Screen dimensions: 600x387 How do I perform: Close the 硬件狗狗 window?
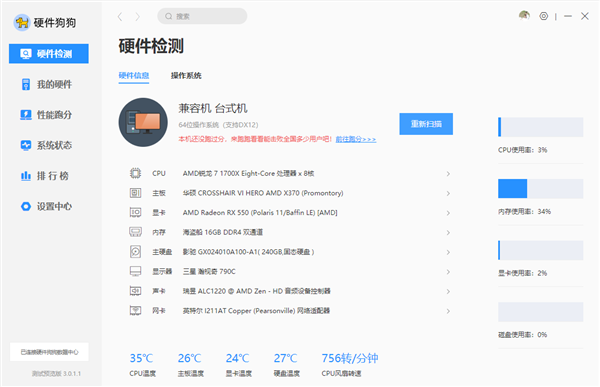(585, 16)
